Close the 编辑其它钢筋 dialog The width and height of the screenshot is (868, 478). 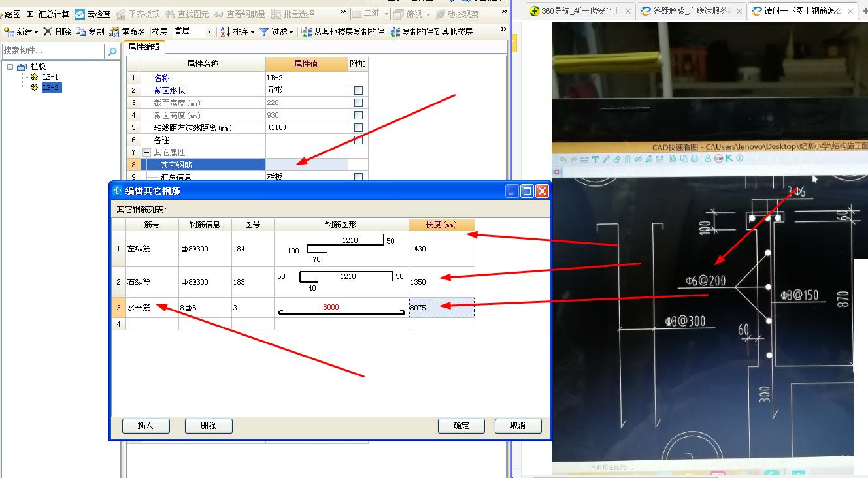coord(542,191)
